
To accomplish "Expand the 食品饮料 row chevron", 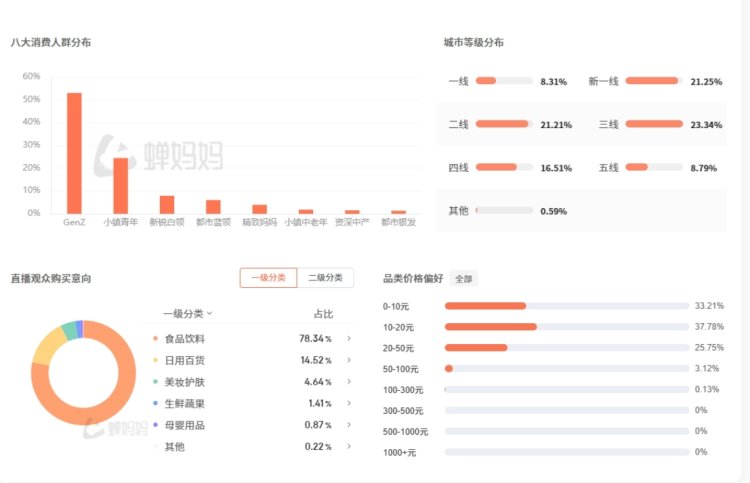I will tap(349, 339).
